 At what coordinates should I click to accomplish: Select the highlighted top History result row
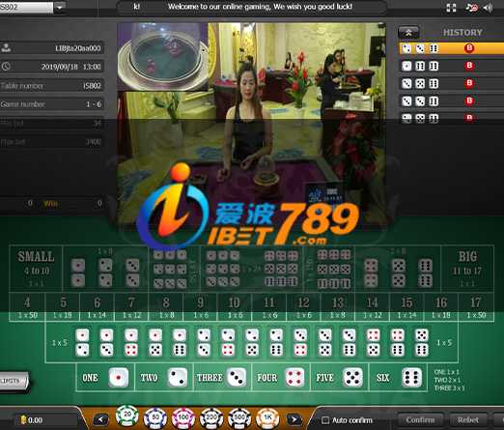pyautogui.click(x=451, y=48)
